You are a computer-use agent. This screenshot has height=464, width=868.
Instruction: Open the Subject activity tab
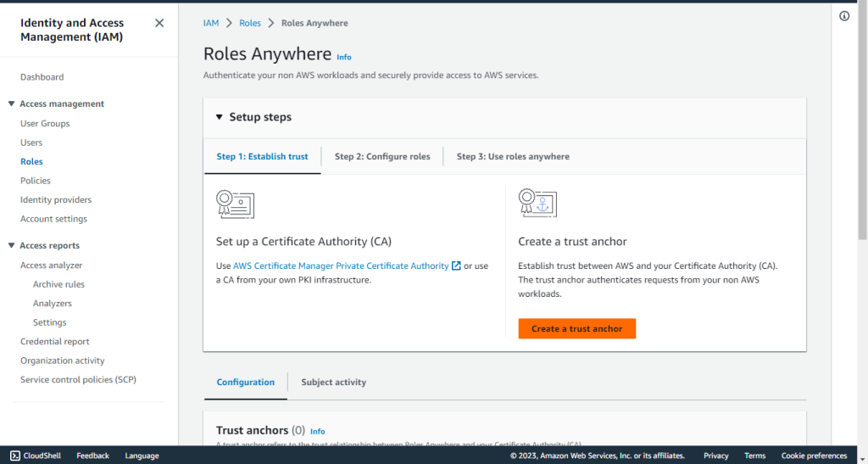click(333, 382)
